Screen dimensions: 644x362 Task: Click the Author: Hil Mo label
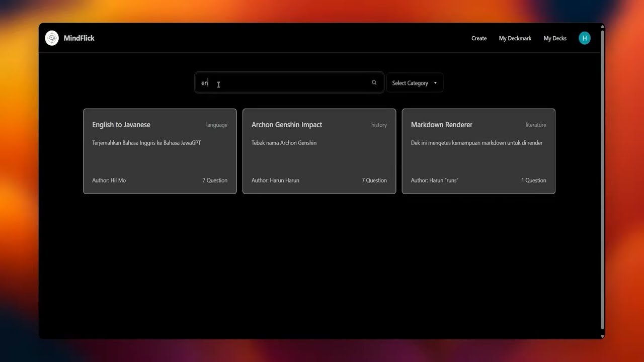tap(109, 180)
